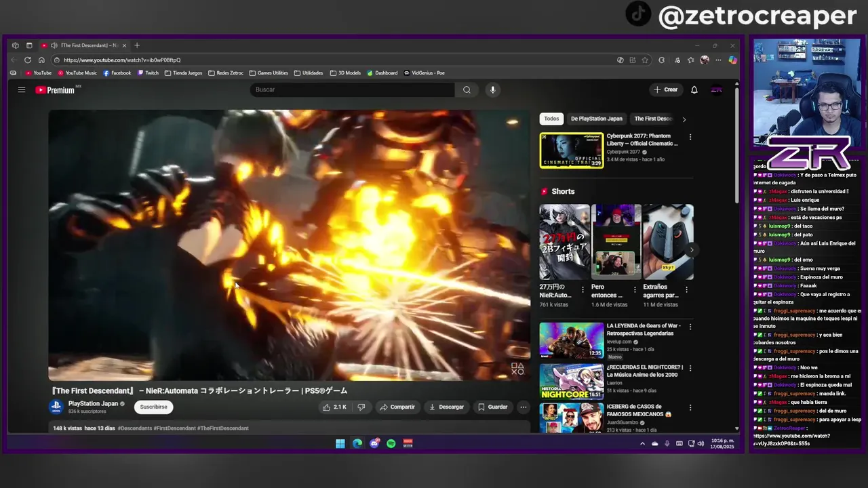Open the #FirstDescendant hashtag link
This screenshot has height=488, width=868.
pyautogui.click(x=174, y=428)
